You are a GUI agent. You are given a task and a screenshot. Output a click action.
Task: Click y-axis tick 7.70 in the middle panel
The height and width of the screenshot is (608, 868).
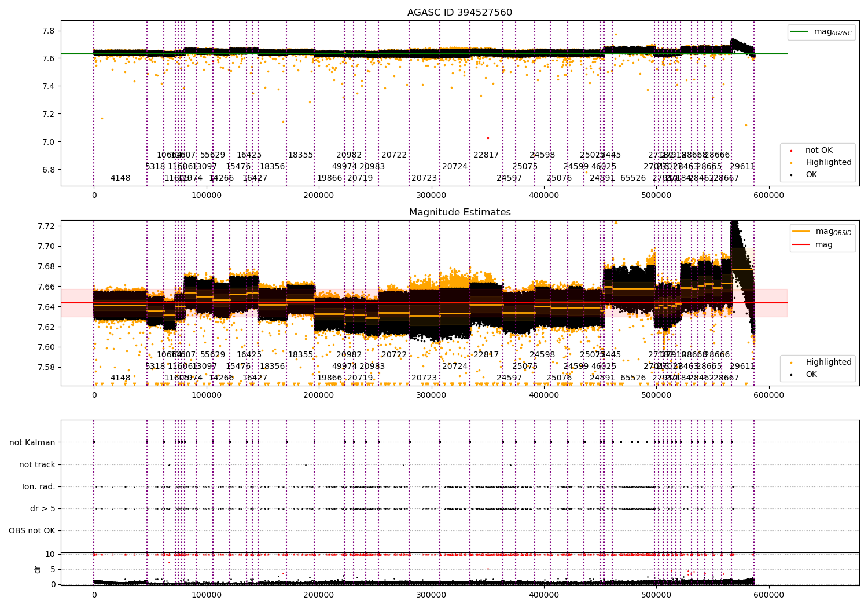click(x=46, y=246)
